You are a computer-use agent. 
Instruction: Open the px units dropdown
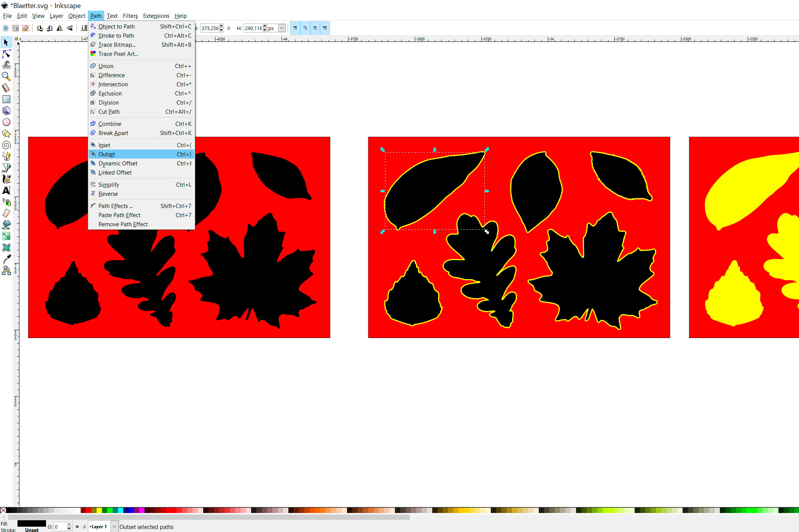tap(282, 28)
